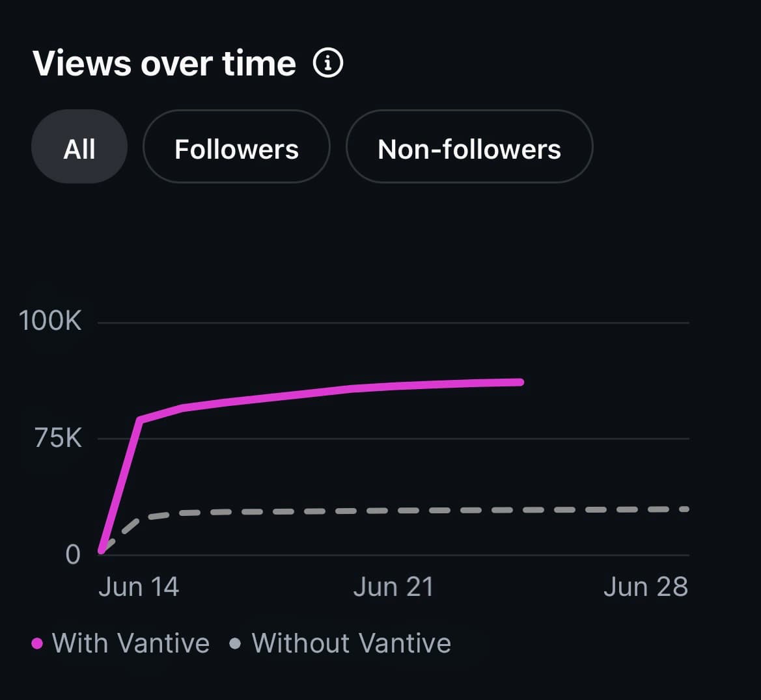Click the Views over time heading
761x700 pixels.
(164, 63)
